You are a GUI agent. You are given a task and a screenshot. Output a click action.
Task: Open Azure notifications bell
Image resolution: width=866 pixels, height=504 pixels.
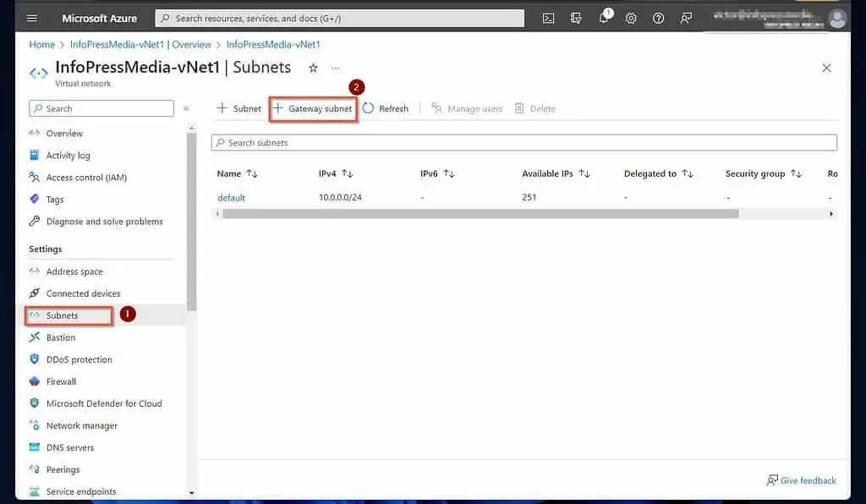pyautogui.click(x=604, y=17)
